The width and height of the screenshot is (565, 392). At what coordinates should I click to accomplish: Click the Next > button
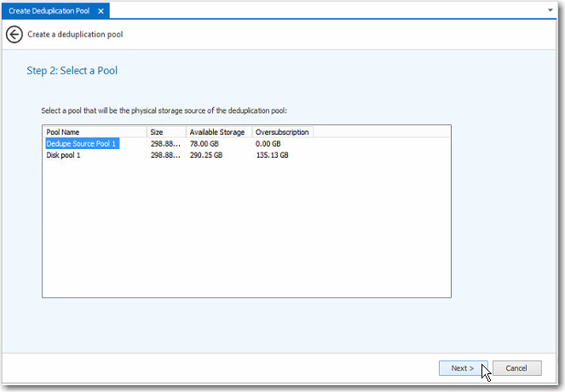[463, 368]
